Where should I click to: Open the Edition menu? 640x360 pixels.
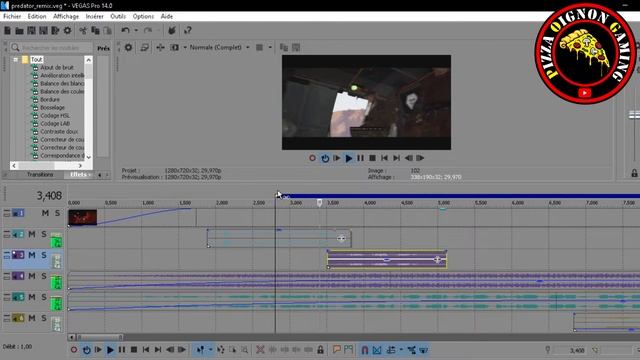[x=37, y=16]
